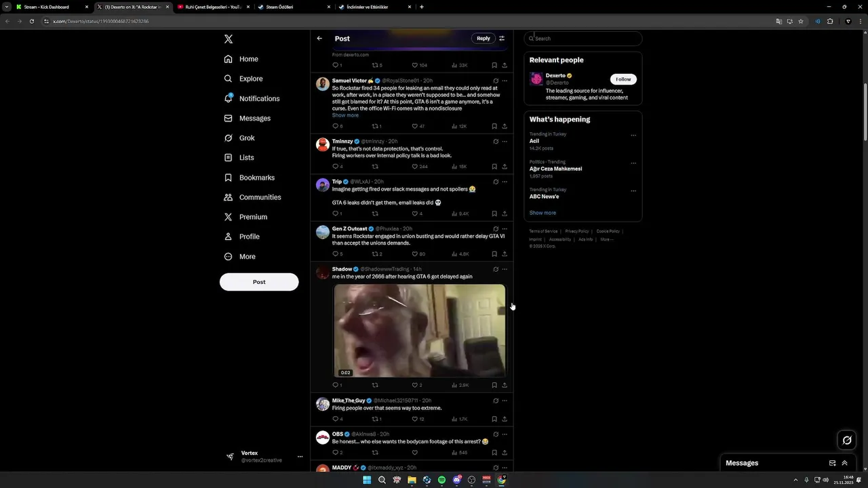This screenshot has height=488, width=868.
Task: Open more options on Trip's reply
Action: pyautogui.click(x=505, y=182)
